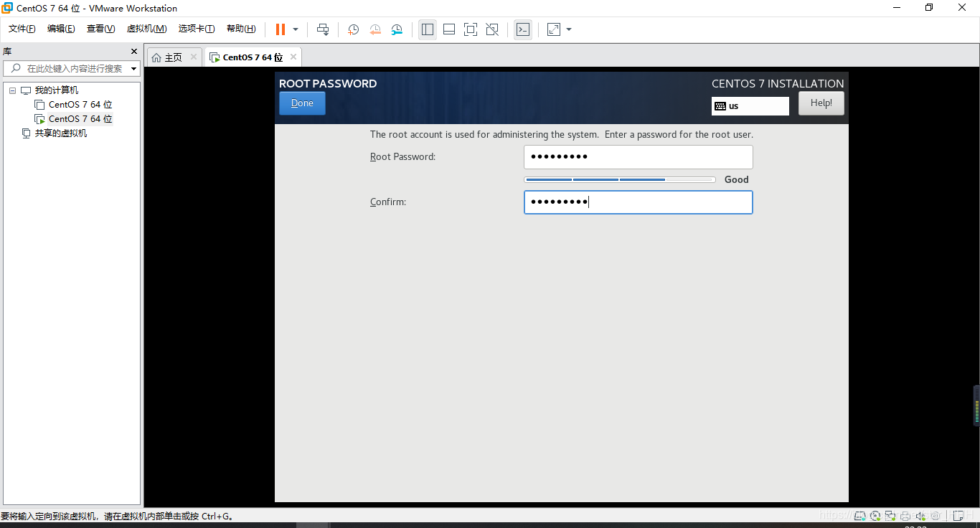
Task: Select the first CentOS 7 64 位 VM entry
Action: (x=80, y=105)
